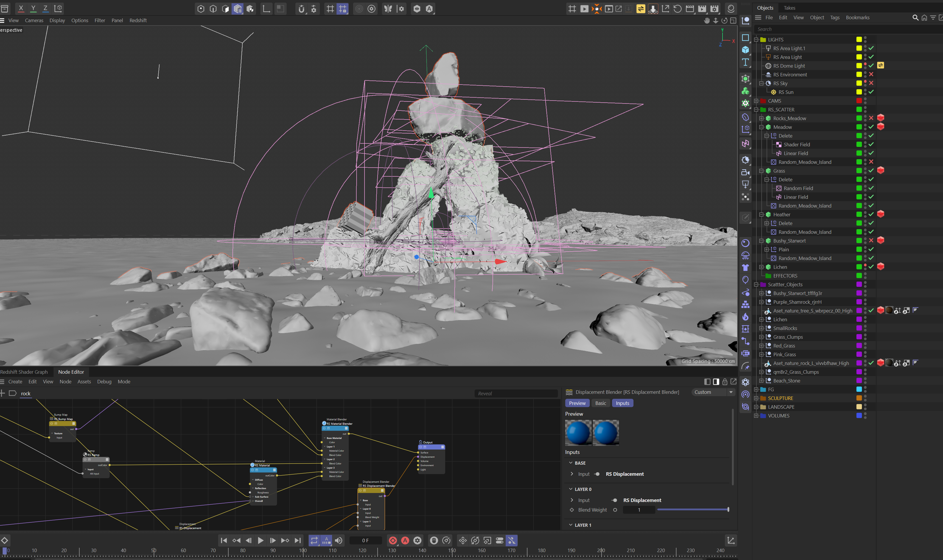Viewport: 943px width, 560px height.
Task: Toggle the Y axis lock
Action: [33, 8]
